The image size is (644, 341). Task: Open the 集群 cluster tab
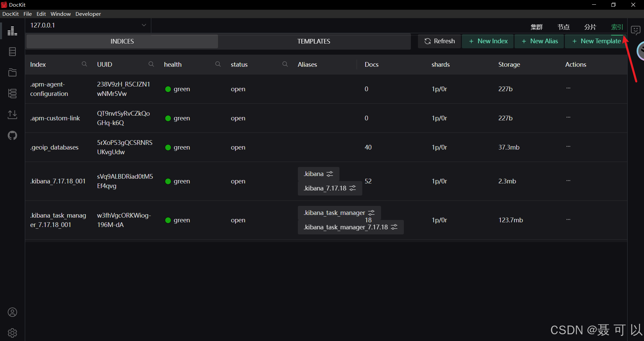click(536, 27)
